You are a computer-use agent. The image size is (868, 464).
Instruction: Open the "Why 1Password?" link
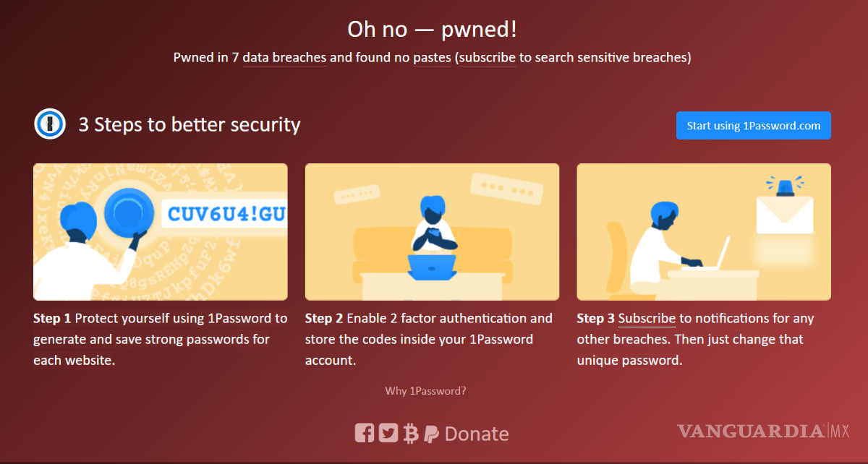tap(425, 390)
